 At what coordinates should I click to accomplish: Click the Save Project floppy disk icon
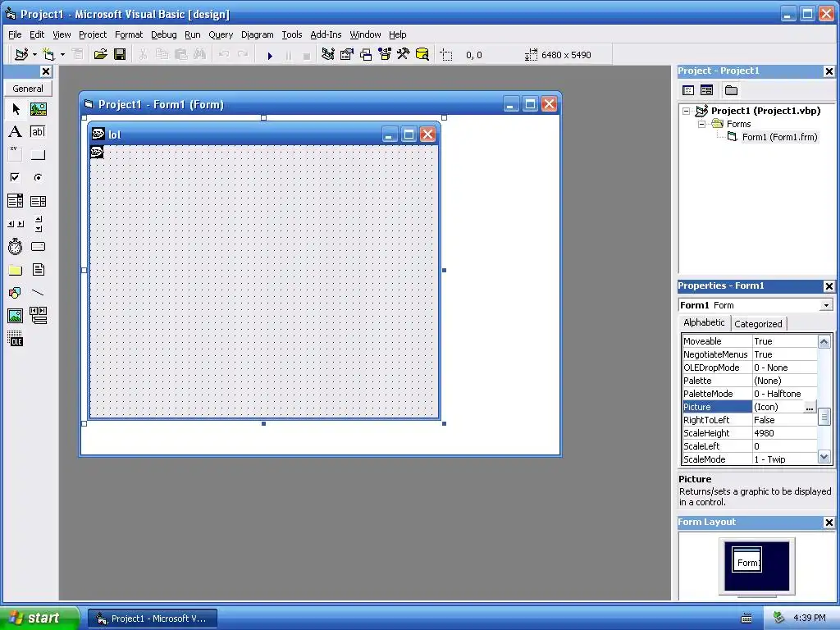tap(120, 55)
